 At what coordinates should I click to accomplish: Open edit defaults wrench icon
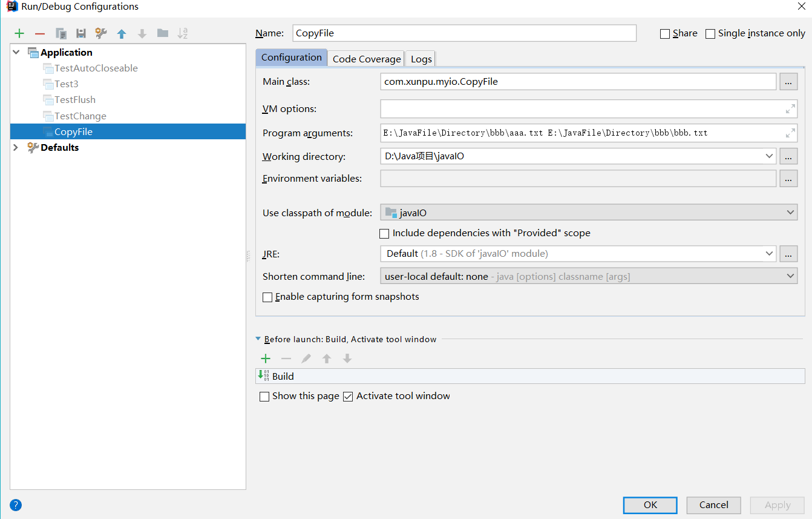[101, 33]
